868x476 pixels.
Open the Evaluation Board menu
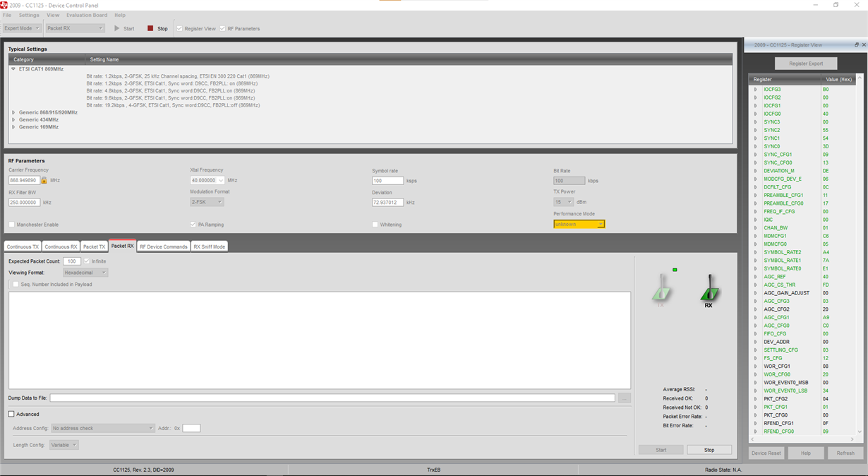[x=87, y=15]
